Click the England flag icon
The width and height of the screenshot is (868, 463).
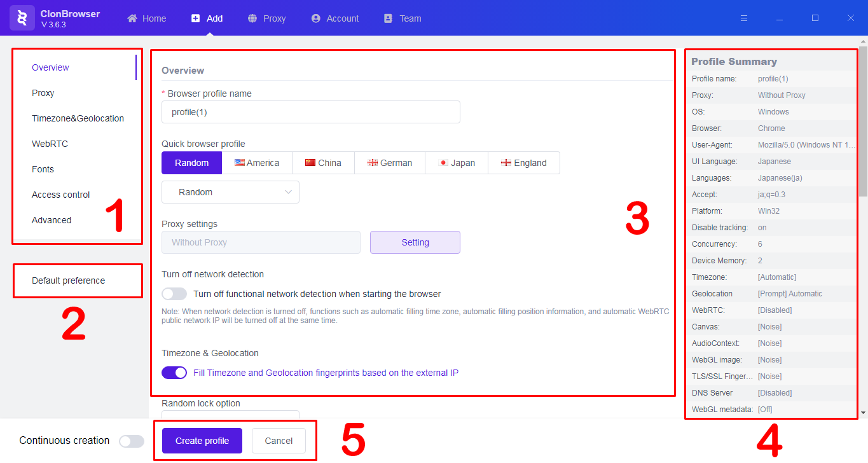coord(506,163)
